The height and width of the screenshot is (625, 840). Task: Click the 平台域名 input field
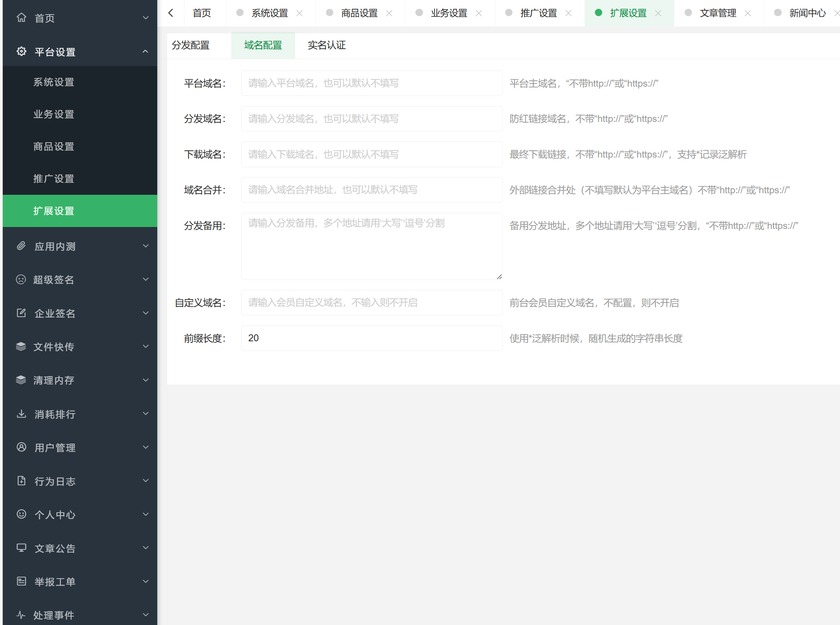pyautogui.click(x=372, y=83)
